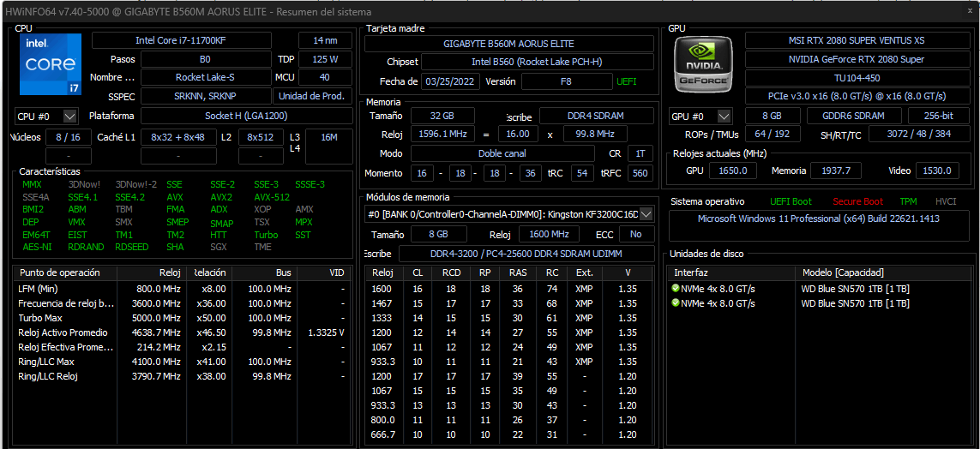Click the TPM label

click(x=908, y=201)
